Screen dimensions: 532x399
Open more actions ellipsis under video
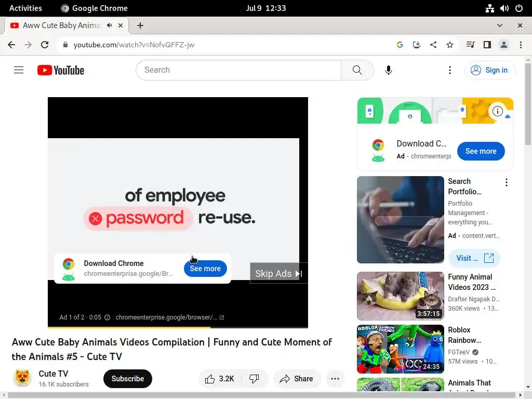pyautogui.click(x=335, y=379)
